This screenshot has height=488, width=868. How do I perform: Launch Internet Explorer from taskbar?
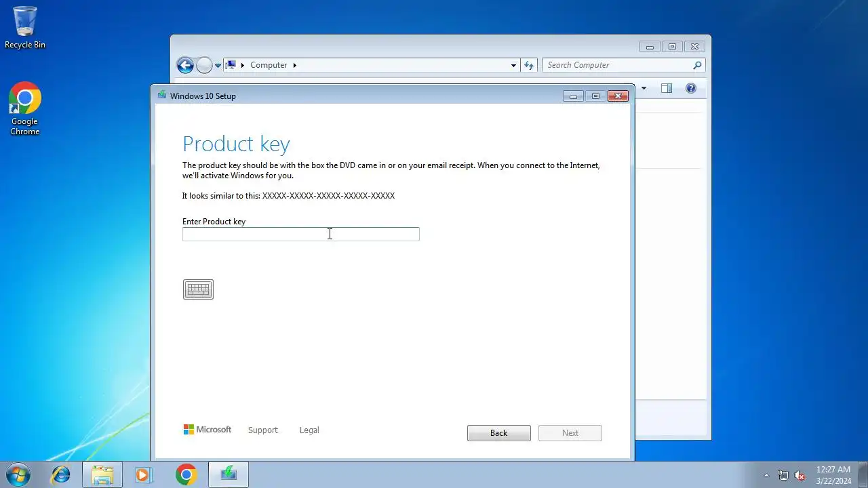pyautogui.click(x=61, y=474)
